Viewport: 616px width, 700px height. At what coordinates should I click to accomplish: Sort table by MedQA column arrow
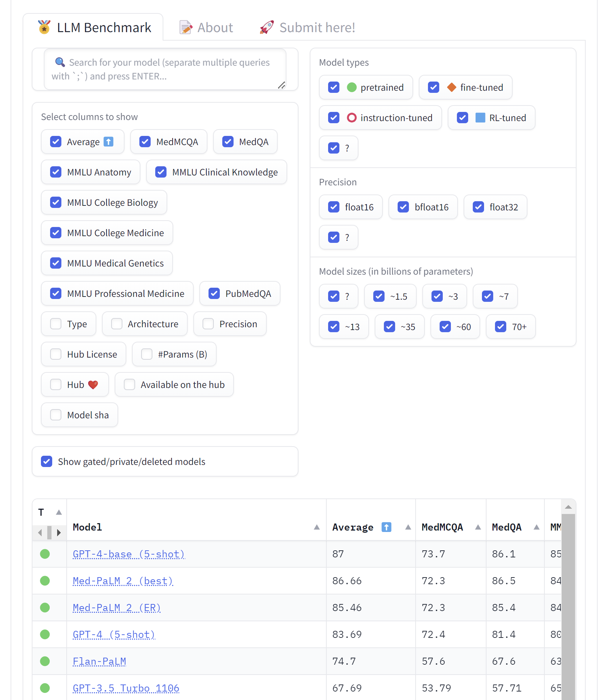[x=537, y=527]
